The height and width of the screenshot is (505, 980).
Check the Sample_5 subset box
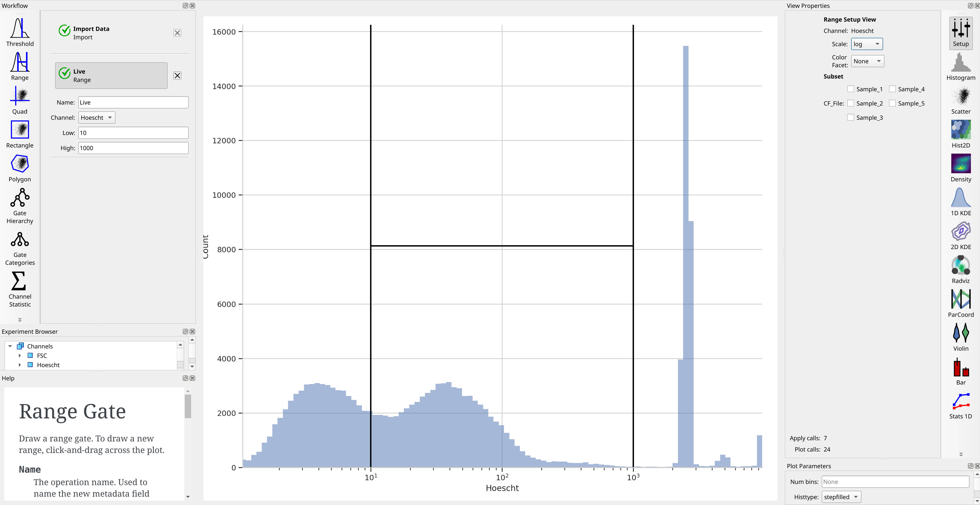click(892, 103)
